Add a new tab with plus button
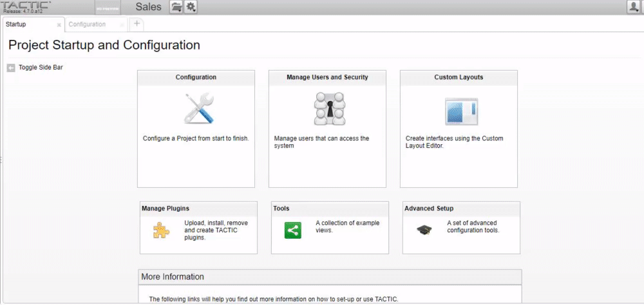644x305 pixels. tap(137, 24)
